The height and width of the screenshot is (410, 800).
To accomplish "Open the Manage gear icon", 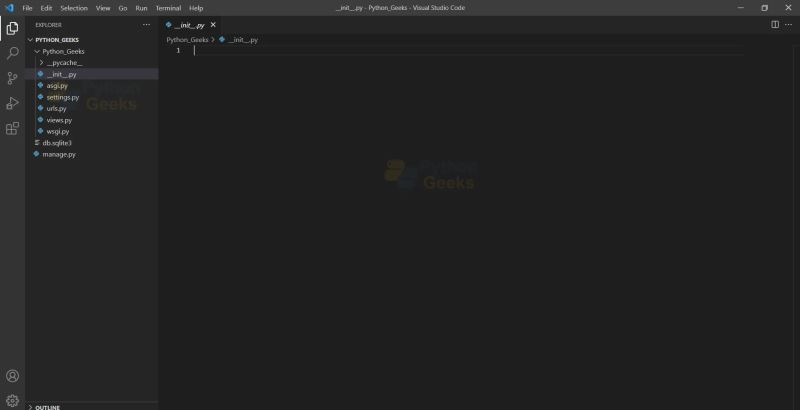I will [12, 401].
